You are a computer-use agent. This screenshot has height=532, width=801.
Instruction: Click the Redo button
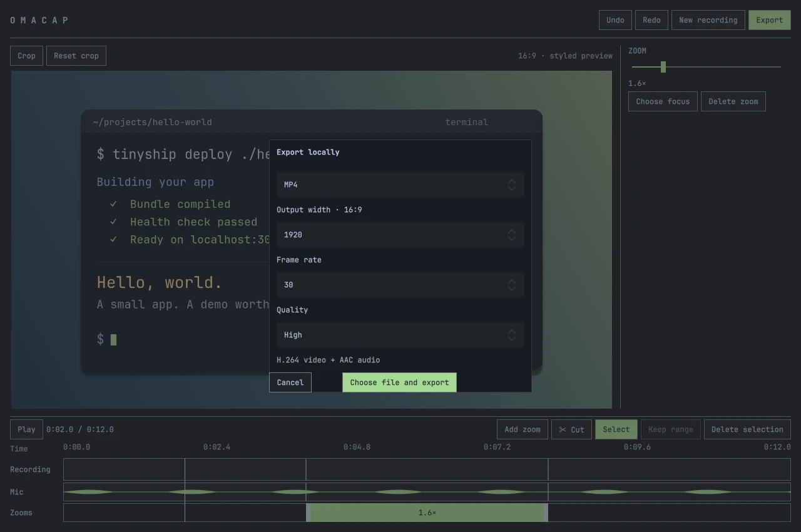click(651, 20)
